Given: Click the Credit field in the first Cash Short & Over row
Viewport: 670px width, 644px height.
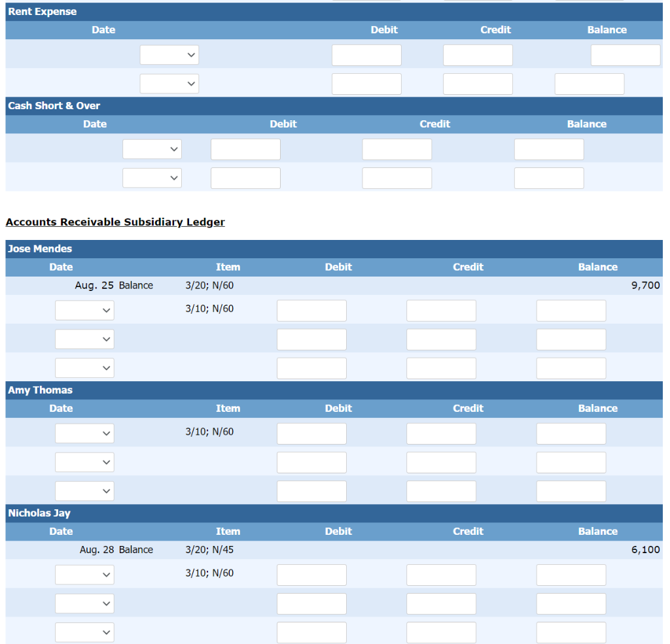Looking at the screenshot, I should click(x=397, y=149).
